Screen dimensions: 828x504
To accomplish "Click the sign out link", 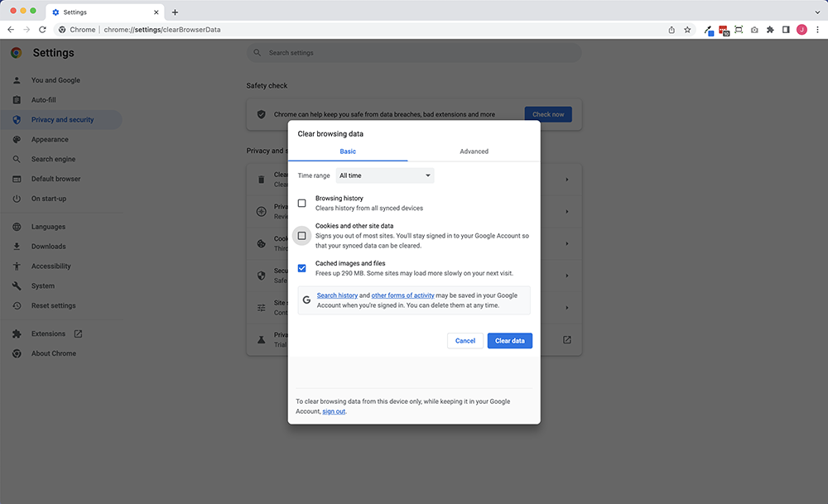I will [334, 411].
